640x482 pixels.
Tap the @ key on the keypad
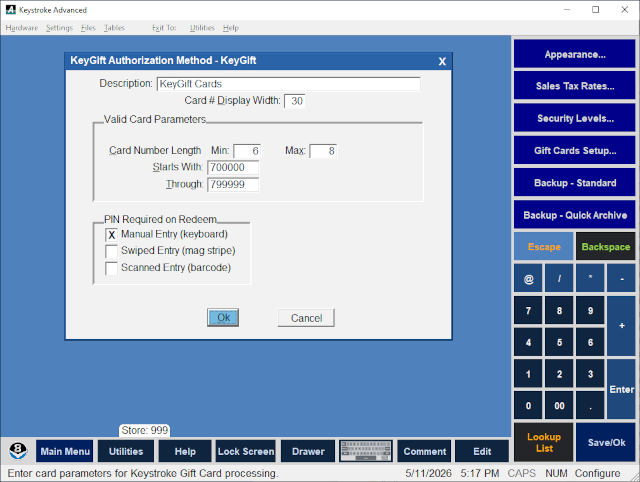click(528, 278)
